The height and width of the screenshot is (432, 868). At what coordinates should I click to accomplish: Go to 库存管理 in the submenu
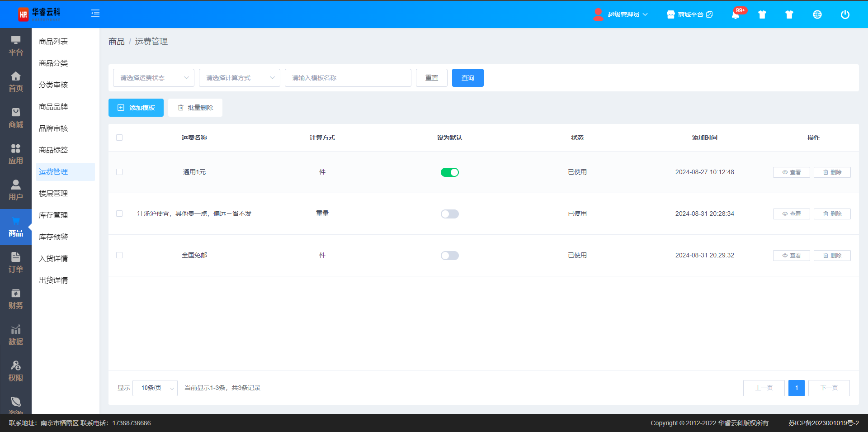coord(53,215)
